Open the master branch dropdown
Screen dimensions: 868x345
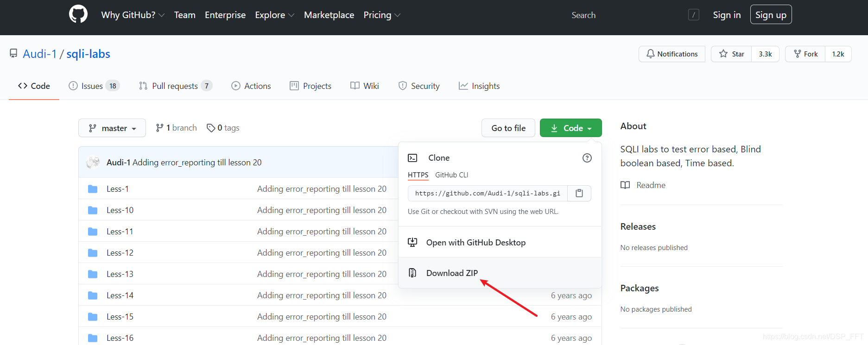click(112, 128)
